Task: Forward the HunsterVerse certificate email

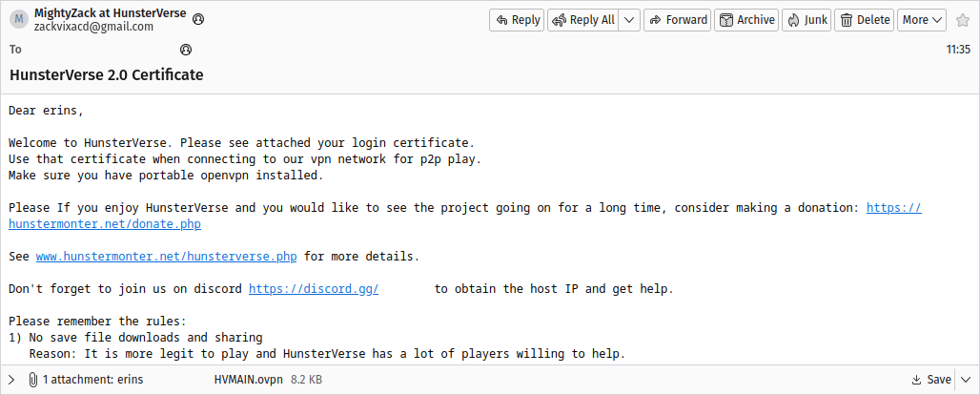Action: point(677,20)
